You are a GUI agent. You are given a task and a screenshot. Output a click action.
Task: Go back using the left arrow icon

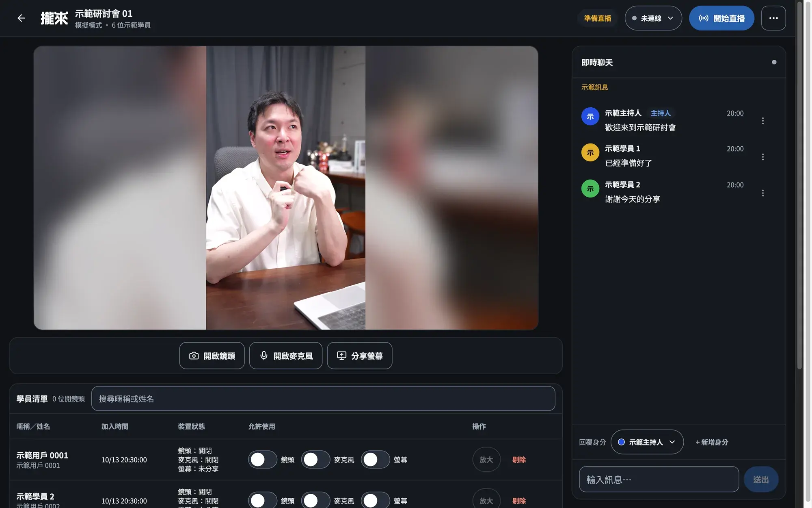(22, 18)
